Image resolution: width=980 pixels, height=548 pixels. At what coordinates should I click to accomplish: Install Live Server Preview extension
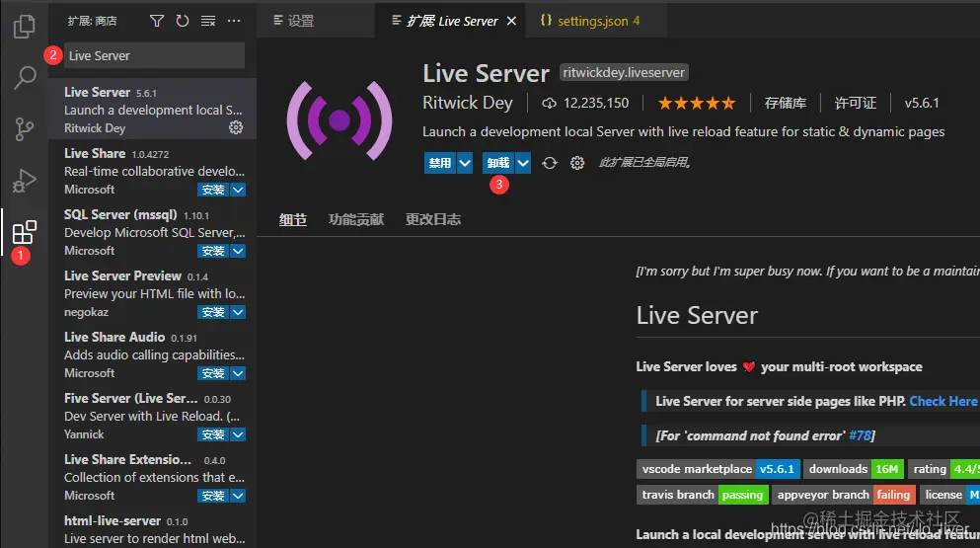213,312
